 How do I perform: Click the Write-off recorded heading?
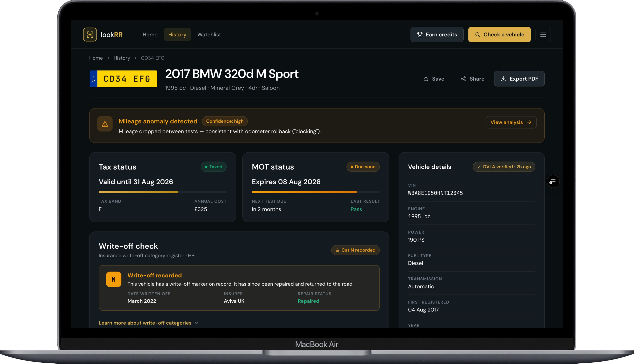tap(154, 275)
